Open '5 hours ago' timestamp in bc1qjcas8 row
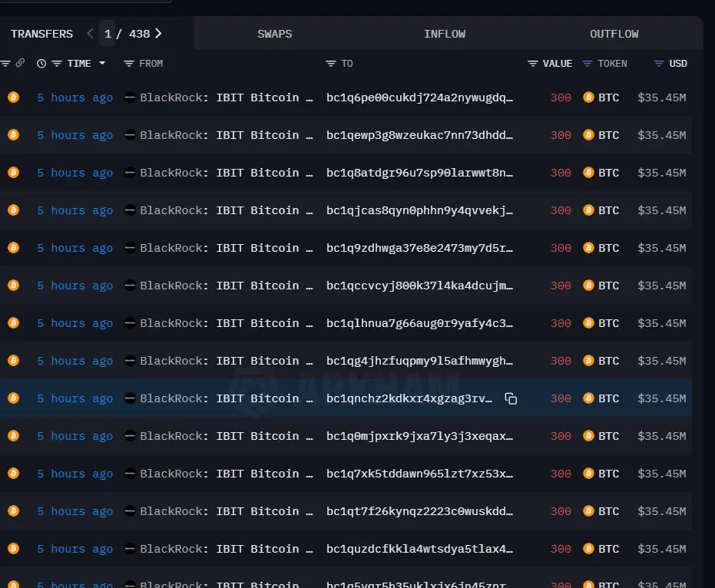The height and width of the screenshot is (588, 715). pyautogui.click(x=74, y=210)
